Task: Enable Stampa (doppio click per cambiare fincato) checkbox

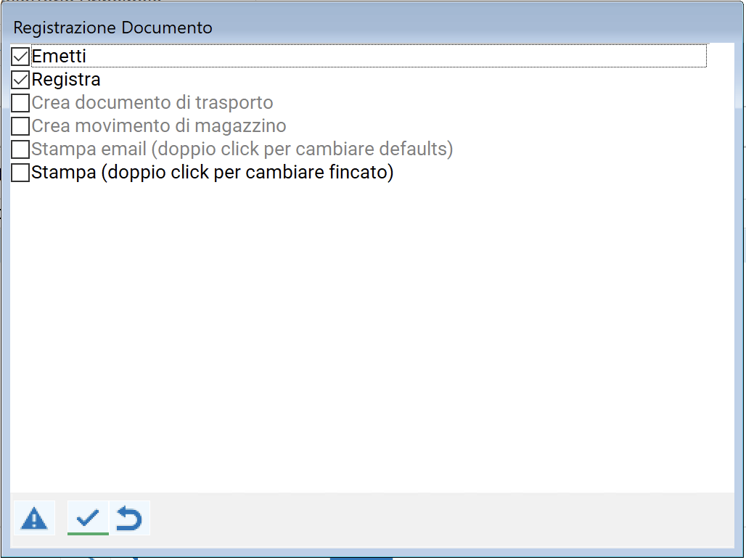Action: point(20,173)
